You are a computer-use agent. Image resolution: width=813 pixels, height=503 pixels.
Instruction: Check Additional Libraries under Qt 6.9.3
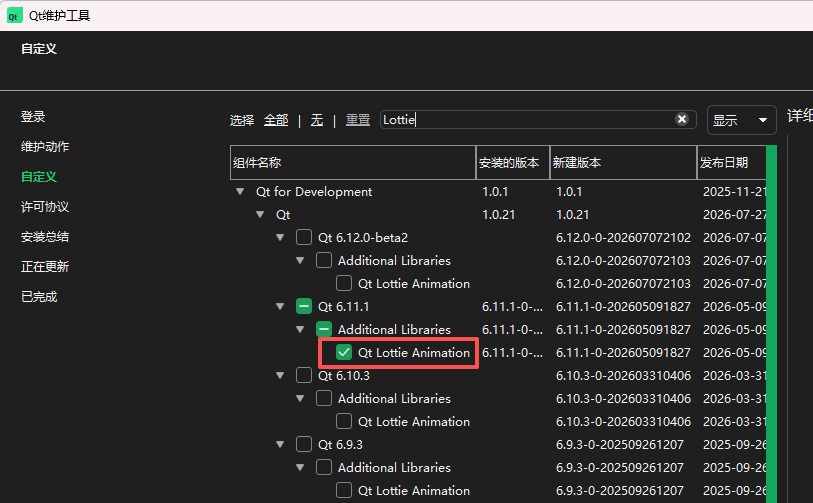[x=324, y=467]
